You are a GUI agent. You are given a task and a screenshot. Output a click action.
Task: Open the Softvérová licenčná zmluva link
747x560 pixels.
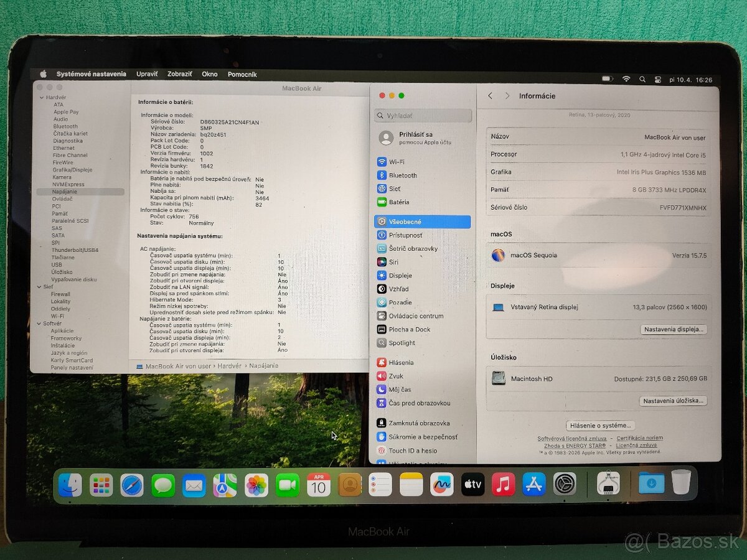tap(572, 438)
